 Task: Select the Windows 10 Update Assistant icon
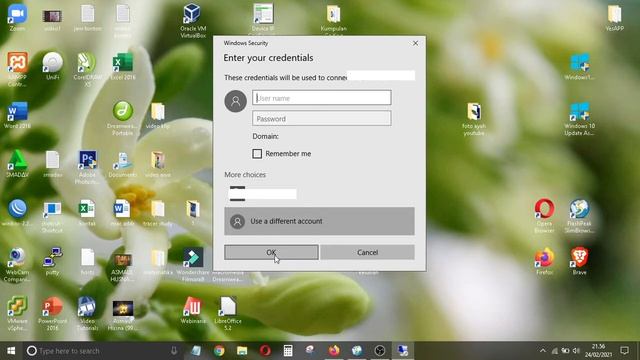(580, 118)
